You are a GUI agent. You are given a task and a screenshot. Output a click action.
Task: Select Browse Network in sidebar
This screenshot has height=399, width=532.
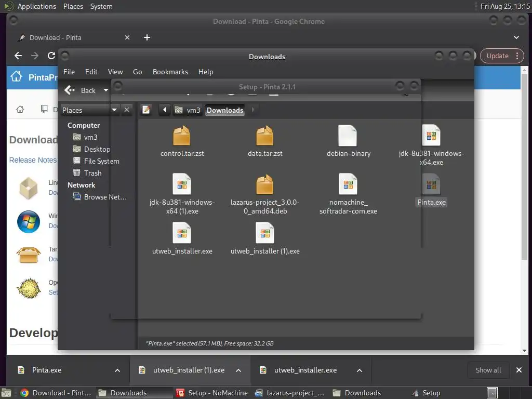point(100,197)
